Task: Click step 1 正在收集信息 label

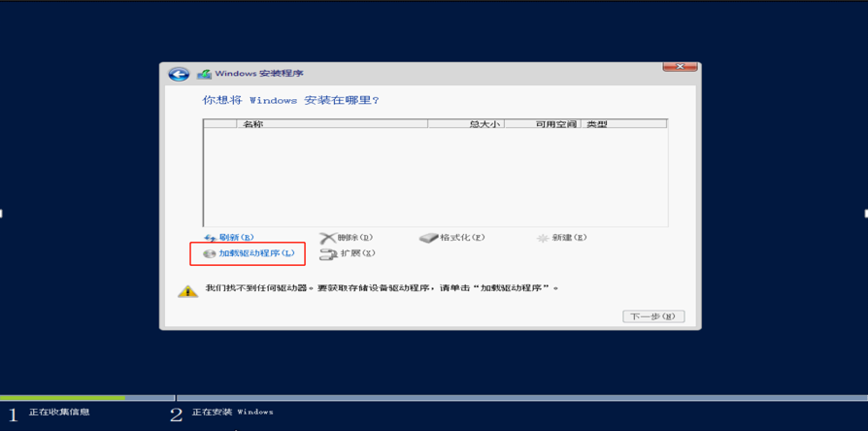Action: pos(59,412)
